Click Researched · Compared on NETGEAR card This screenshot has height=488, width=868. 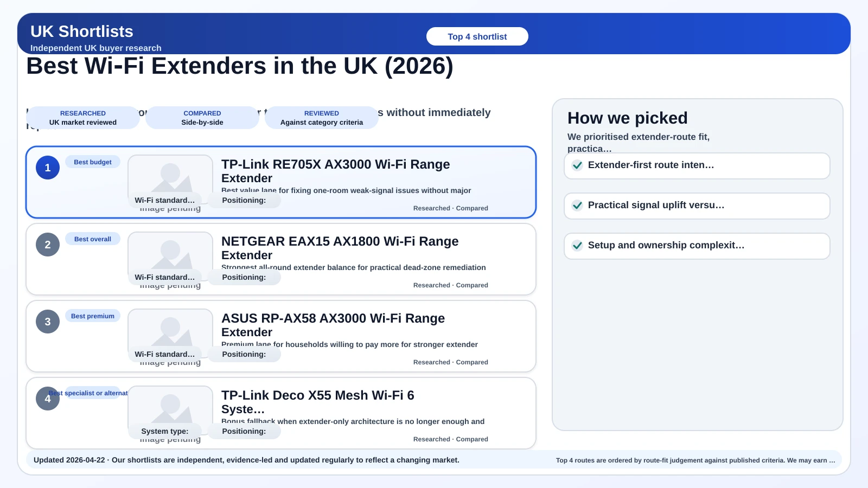(451, 285)
